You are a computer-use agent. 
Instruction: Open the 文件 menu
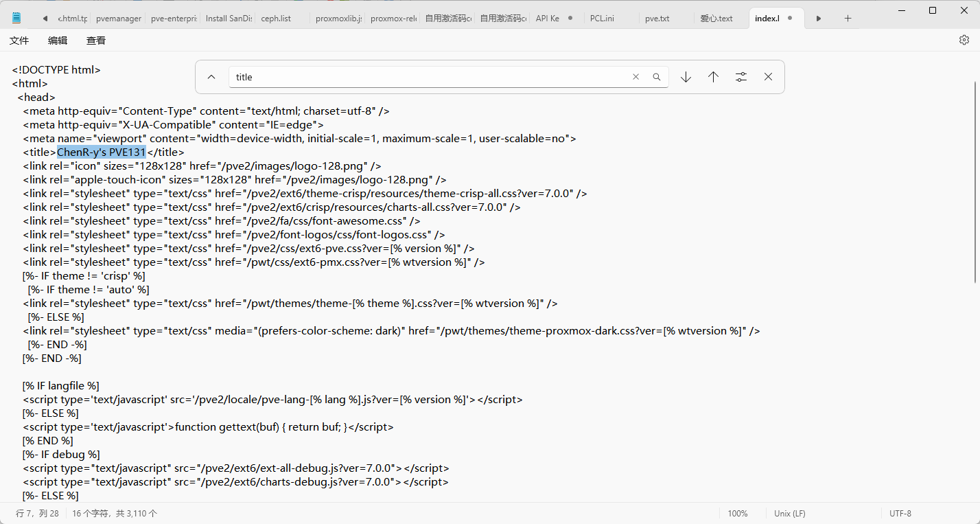pos(19,41)
